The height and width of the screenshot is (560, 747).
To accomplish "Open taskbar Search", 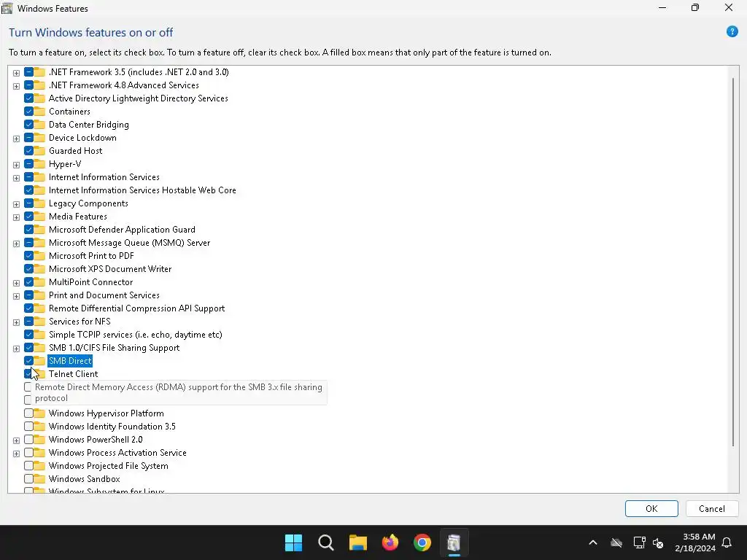I will tap(326, 542).
